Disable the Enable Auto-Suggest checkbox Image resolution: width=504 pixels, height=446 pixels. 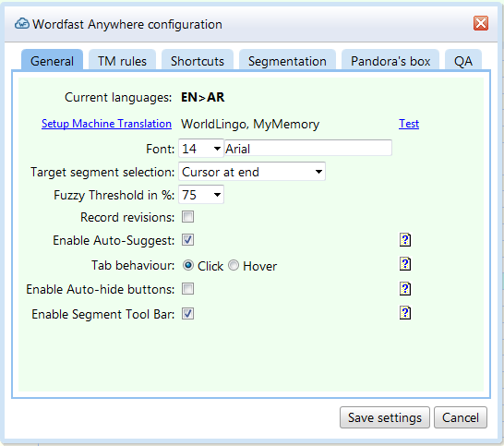tap(187, 240)
